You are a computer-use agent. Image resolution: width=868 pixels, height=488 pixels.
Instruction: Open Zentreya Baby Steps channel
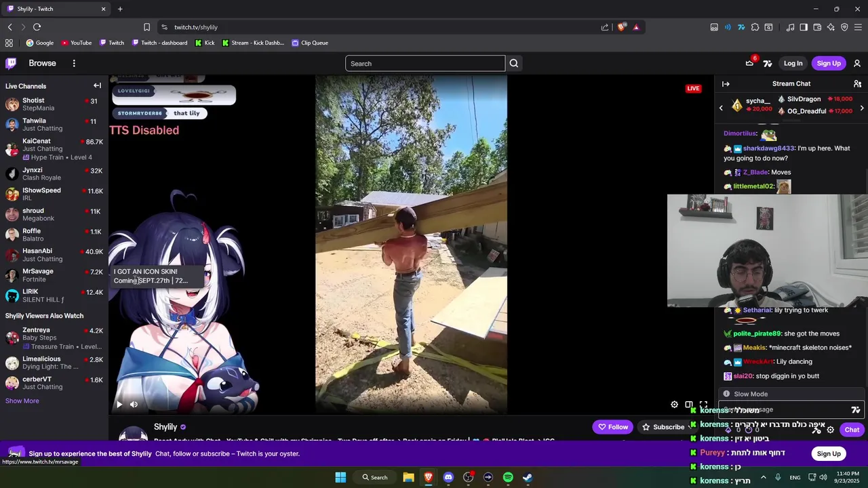click(54, 338)
